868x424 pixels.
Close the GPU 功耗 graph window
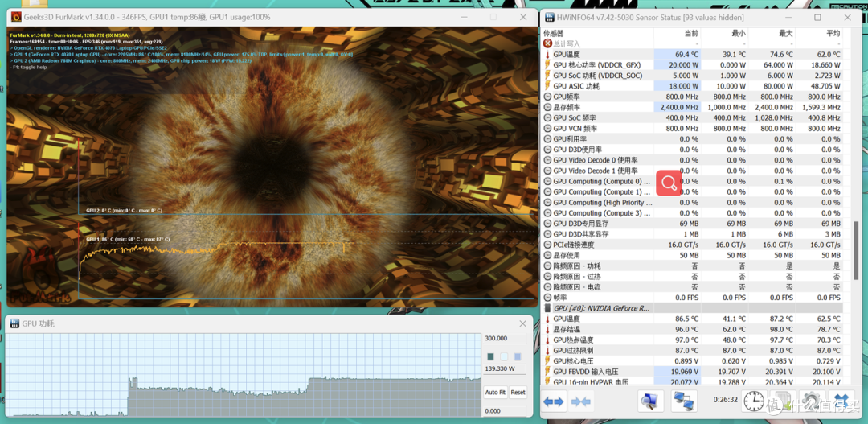[522, 323]
